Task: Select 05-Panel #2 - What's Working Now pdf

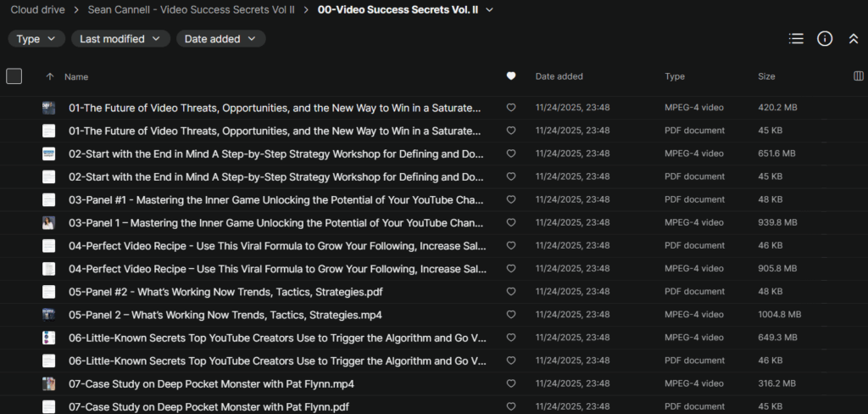Action: click(225, 292)
